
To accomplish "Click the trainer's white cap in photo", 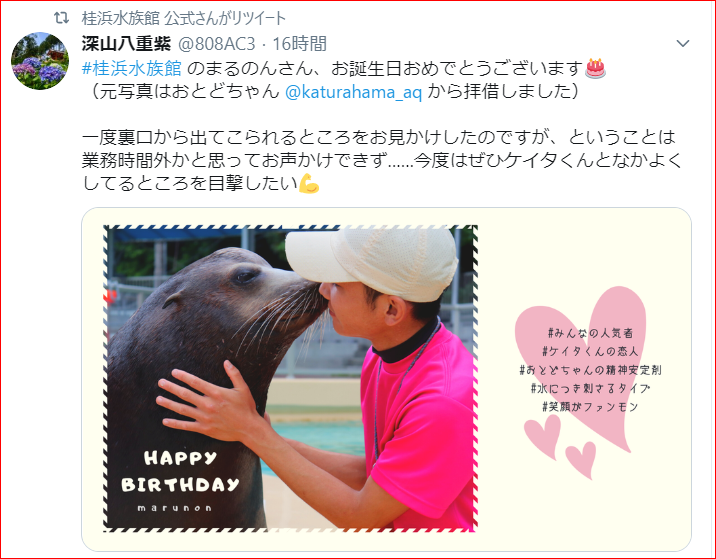I will tap(372, 264).
